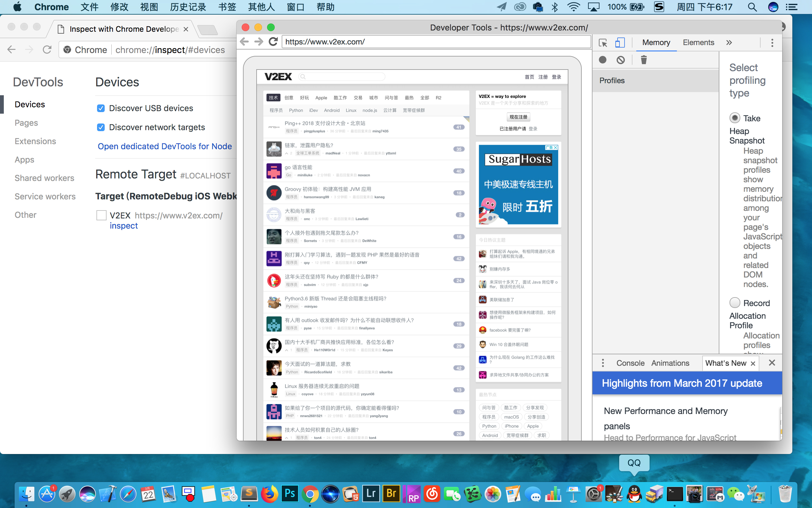The width and height of the screenshot is (812, 508).
Task: Click the Profiles sidebar header
Action: (656, 81)
